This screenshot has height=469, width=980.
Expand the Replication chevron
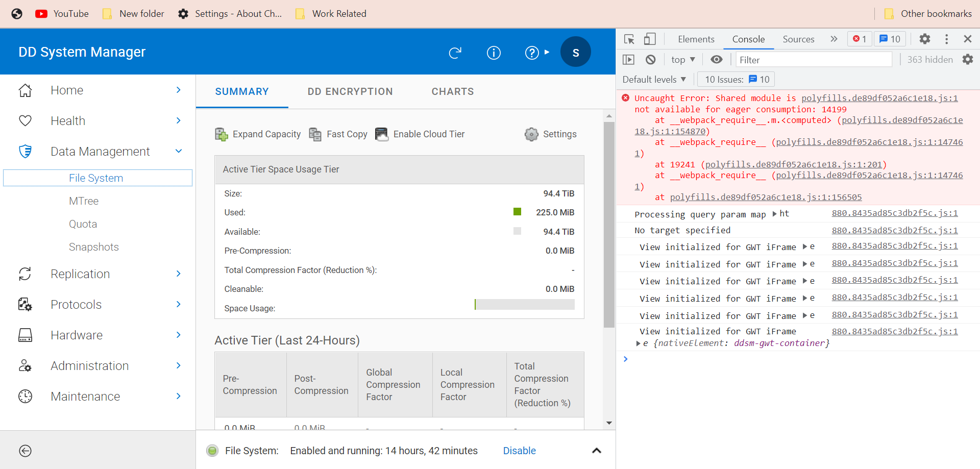[x=179, y=274]
